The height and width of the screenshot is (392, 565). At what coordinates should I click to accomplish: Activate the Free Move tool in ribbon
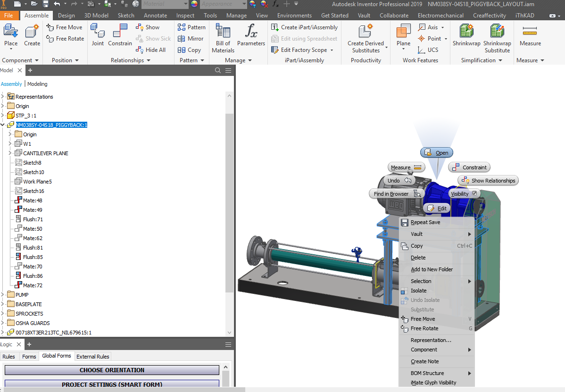pos(64,27)
